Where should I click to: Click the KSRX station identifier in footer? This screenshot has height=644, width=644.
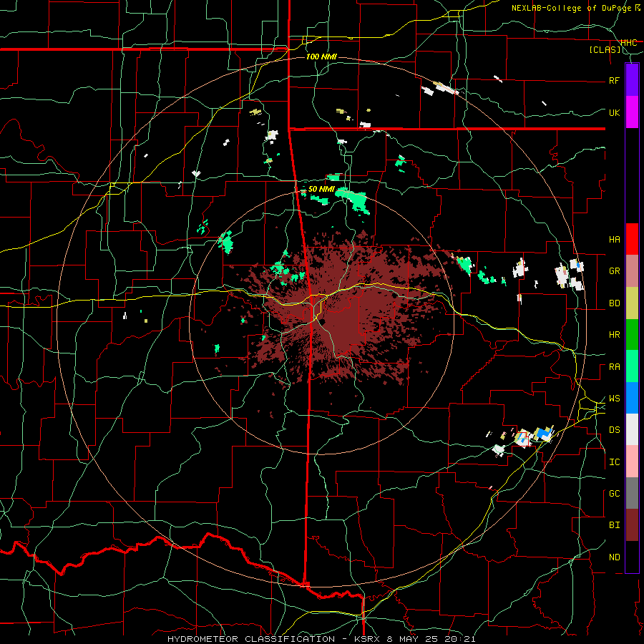pos(368,639)
